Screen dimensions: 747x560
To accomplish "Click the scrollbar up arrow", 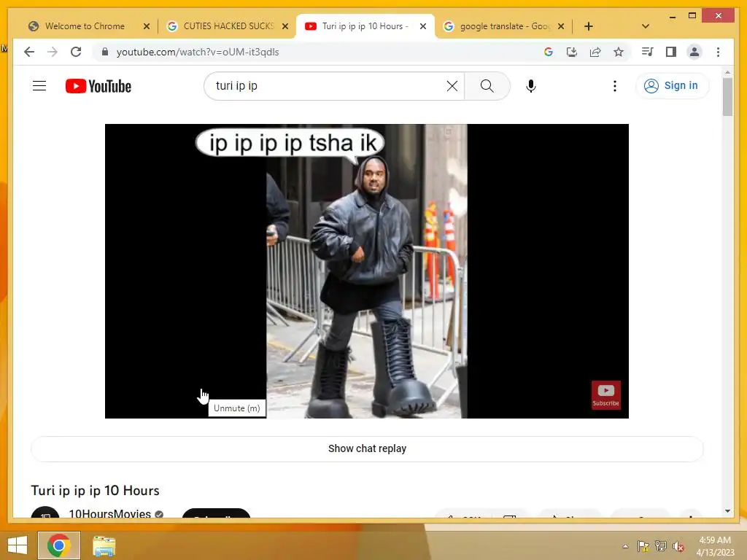I will coord(727,72).
